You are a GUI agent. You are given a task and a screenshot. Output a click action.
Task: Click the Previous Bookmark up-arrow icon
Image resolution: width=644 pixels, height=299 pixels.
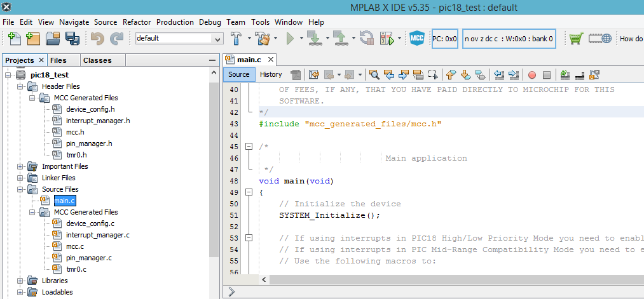[x=451, y=75]
